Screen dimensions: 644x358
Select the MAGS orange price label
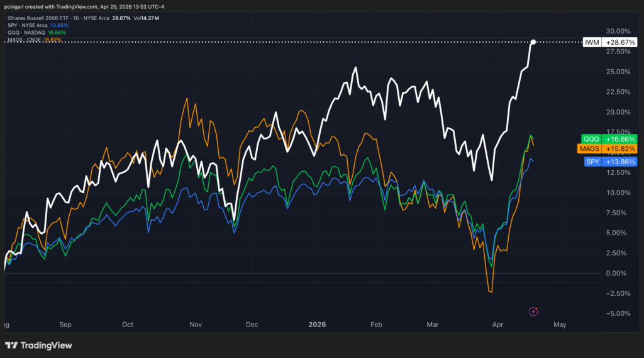[x=607, y=148]
